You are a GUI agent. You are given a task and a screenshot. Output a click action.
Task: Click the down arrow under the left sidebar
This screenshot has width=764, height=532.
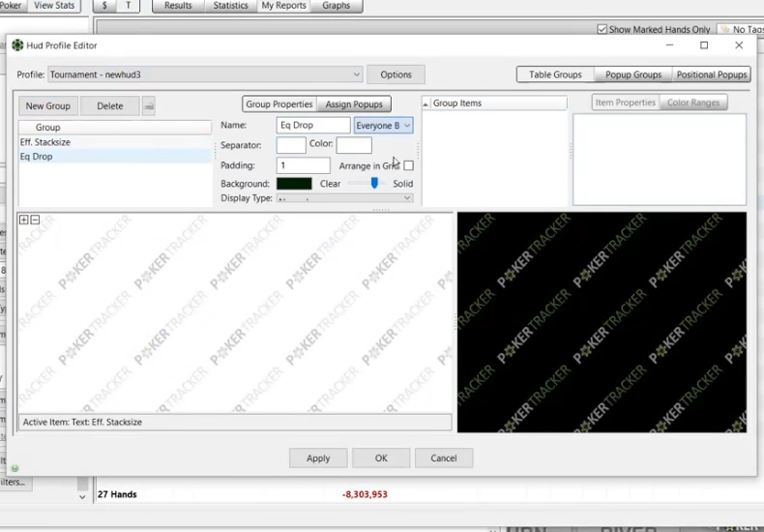(x=82, y=497)
